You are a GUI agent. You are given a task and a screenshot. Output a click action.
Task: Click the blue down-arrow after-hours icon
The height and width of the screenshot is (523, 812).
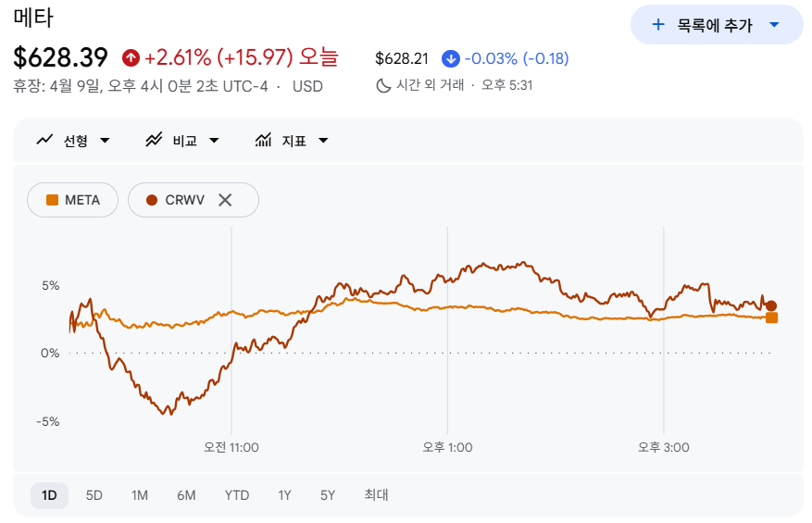451,59
